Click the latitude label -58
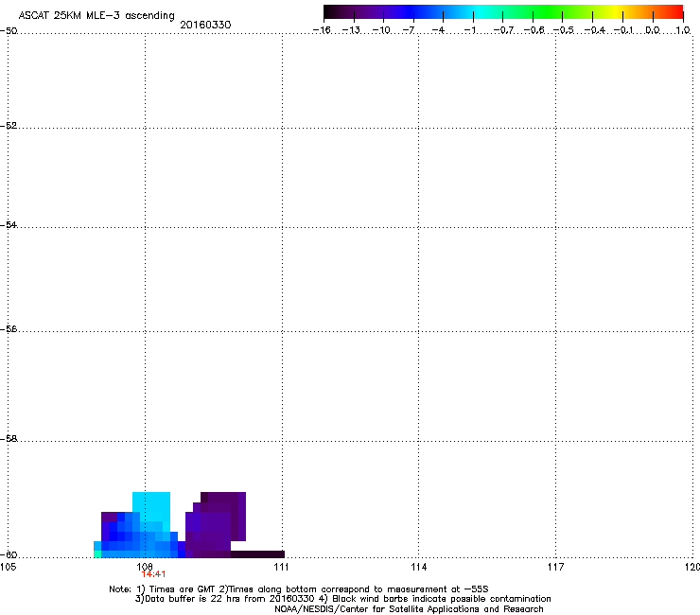The image size is (700, 615). point(9,438)
